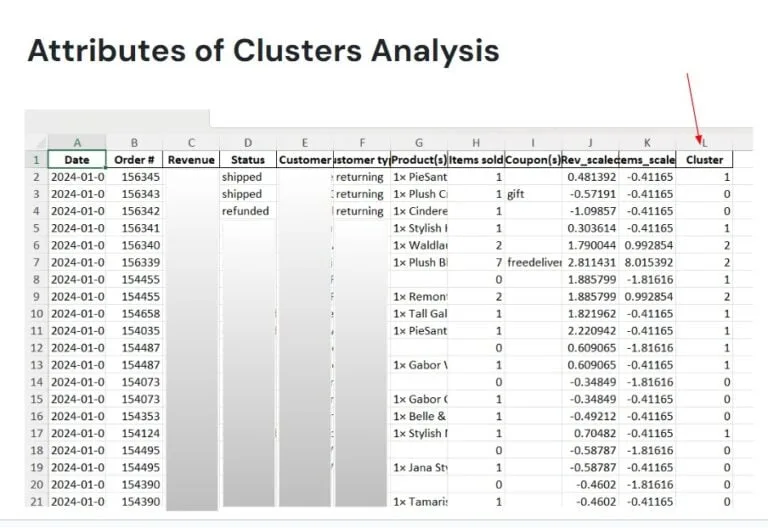Select row 21 header

point(37,502)
